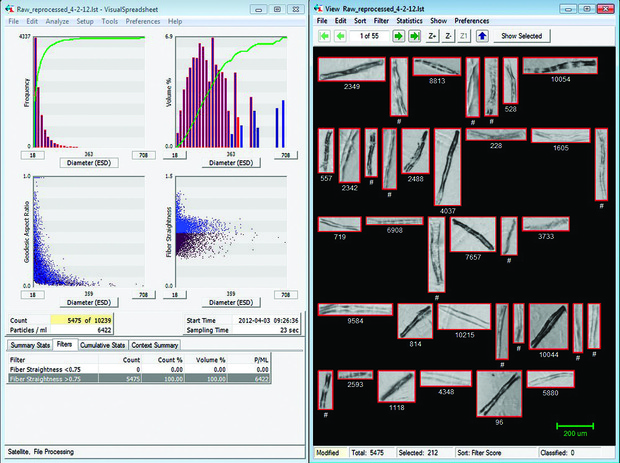This screenshot has width=620, height=463.
Task: Go to the first page of particle images
Action: tap(324, 36)
